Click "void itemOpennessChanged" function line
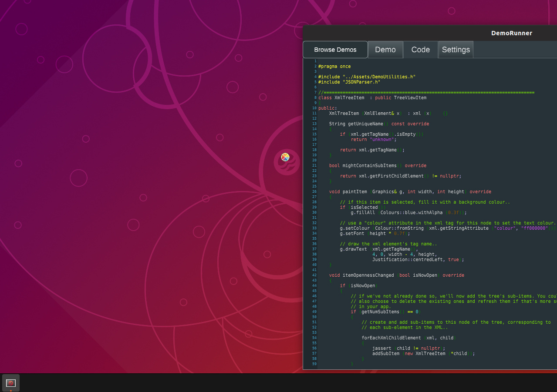The image size is (557, 392). point(397,275)
